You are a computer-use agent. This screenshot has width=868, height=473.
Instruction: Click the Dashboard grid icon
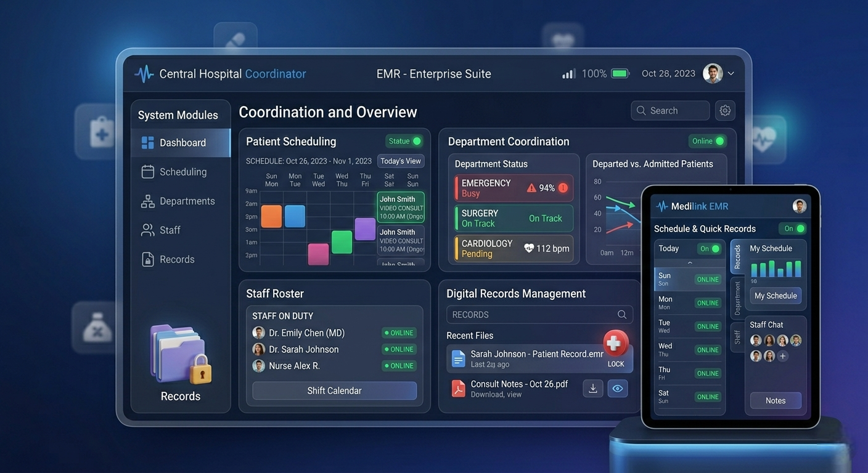148,143
